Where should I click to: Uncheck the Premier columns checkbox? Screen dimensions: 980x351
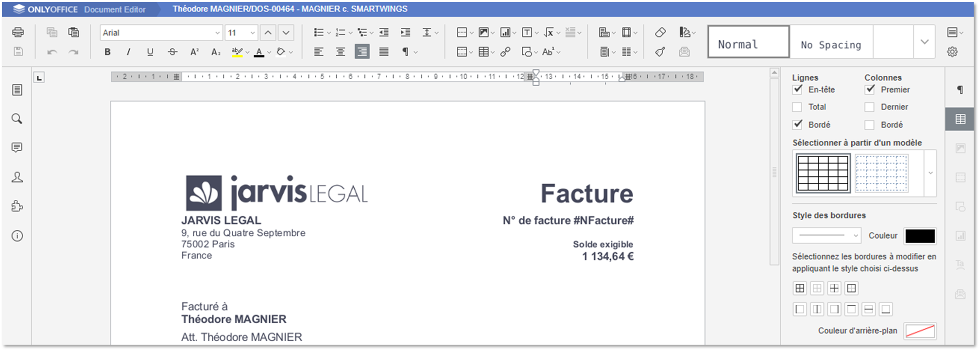[x=870, y=89]
